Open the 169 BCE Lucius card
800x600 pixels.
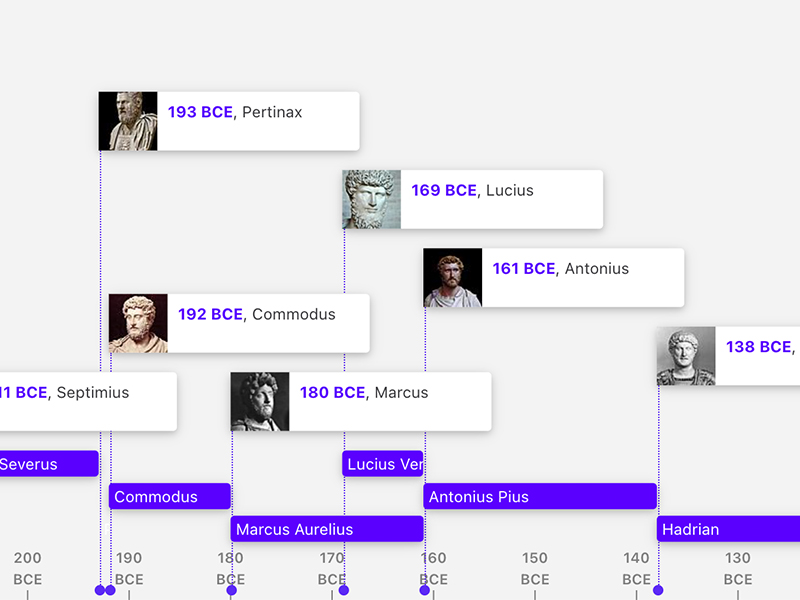tap(502, 199)
